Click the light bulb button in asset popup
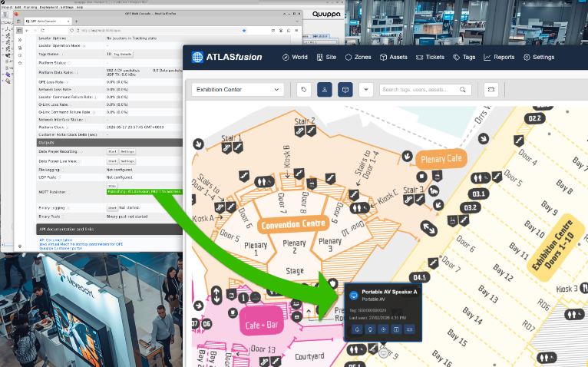Screen dimensions: 588x367 pos(370,329)
